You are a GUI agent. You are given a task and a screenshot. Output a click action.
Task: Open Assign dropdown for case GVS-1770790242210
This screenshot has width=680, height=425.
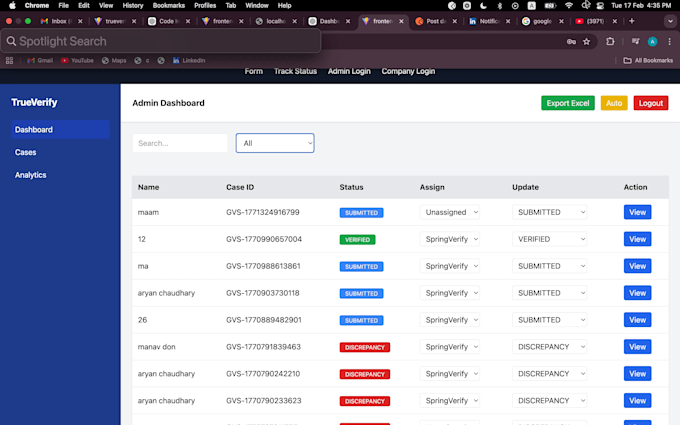pyautogui.click(x=450, y=373)
